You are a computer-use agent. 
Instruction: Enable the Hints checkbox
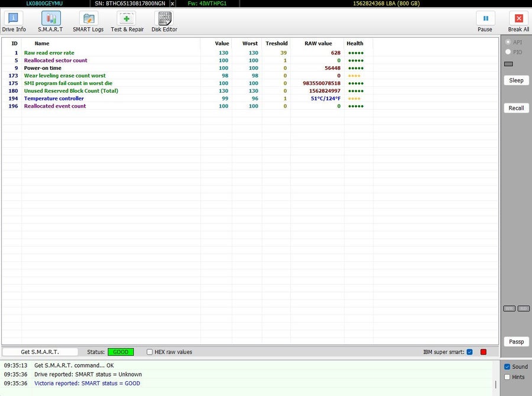507,377
